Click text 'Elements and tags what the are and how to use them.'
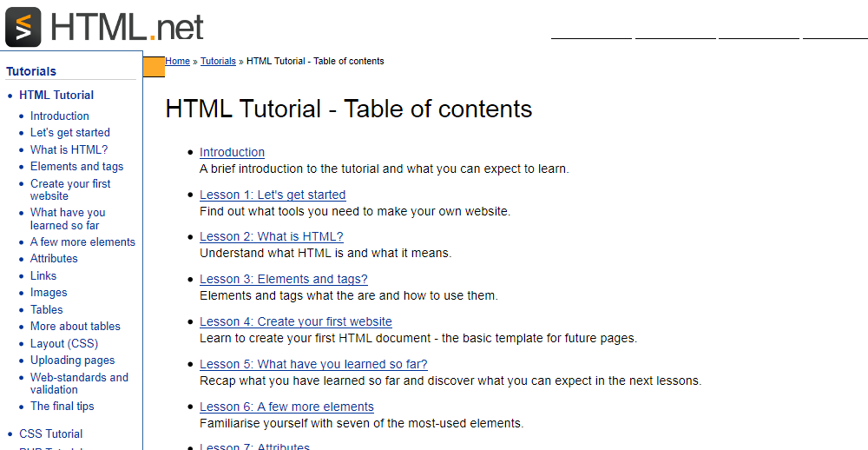The height and width of the screenshot is (450, 868). point(349,296)
